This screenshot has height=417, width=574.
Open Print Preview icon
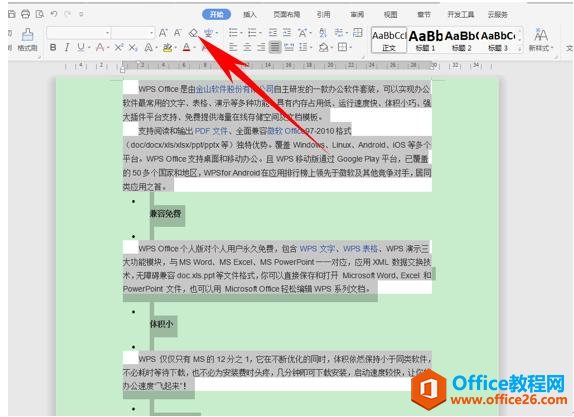coord(40,14)
